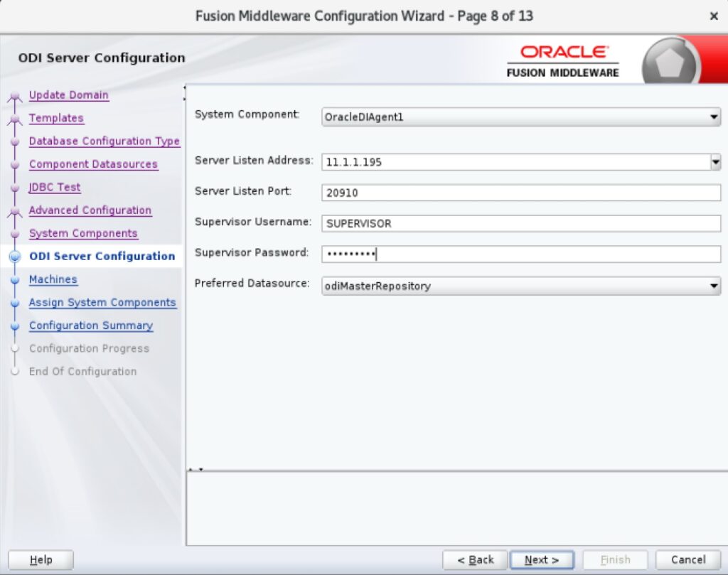Click the ODI Server Configuration page heading
The image size is (728, 575).
click(x=102, y=58)
